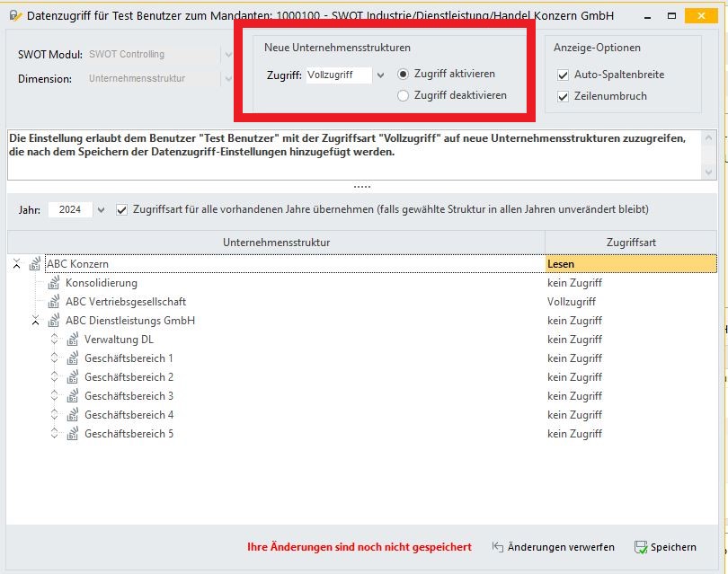Image resolution: width=728 pixels, height=574 pixels.
Task: Select the Zugriff aktivieren radio button
Action: [x=403, y=74]
